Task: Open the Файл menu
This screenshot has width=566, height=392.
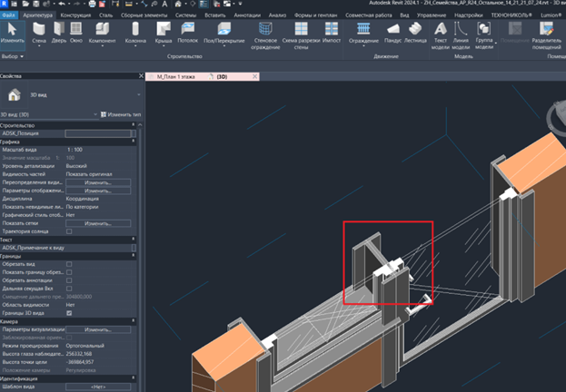Action: 8,15
